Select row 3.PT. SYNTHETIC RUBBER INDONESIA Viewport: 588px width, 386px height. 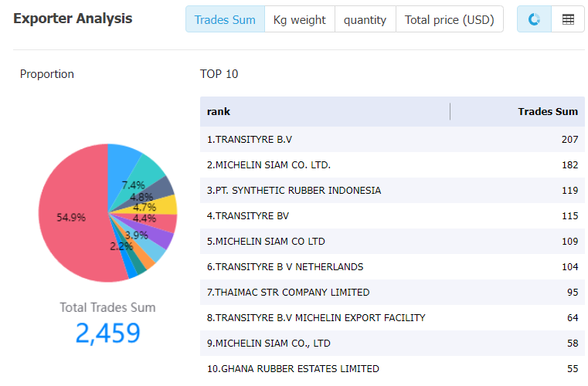393,191
